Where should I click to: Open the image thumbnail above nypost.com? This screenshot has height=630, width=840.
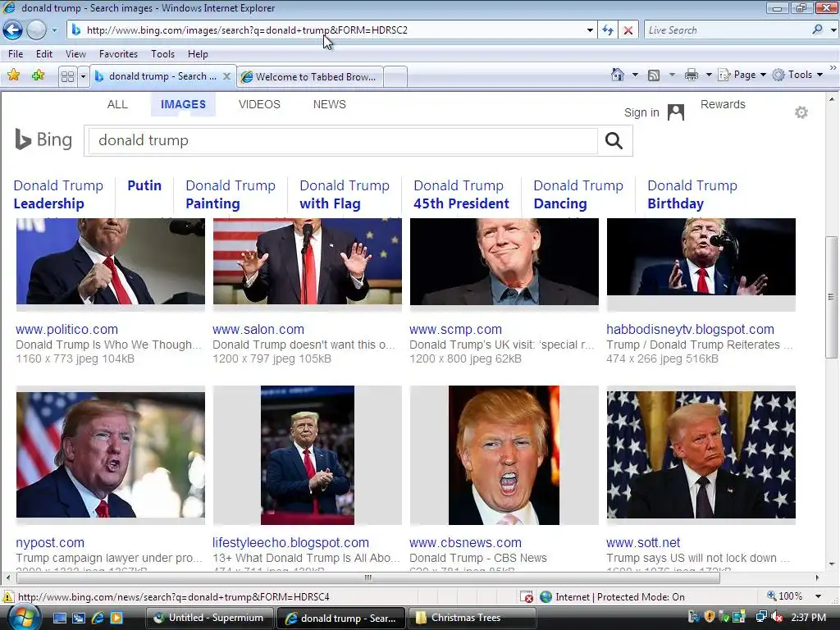click(111, 454)
